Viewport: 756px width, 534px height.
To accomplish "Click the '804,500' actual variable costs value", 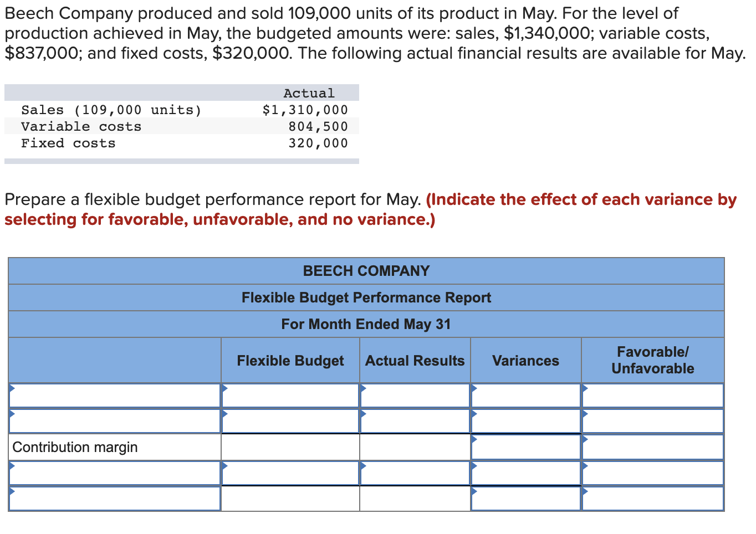I will click(x=318, y=126).
